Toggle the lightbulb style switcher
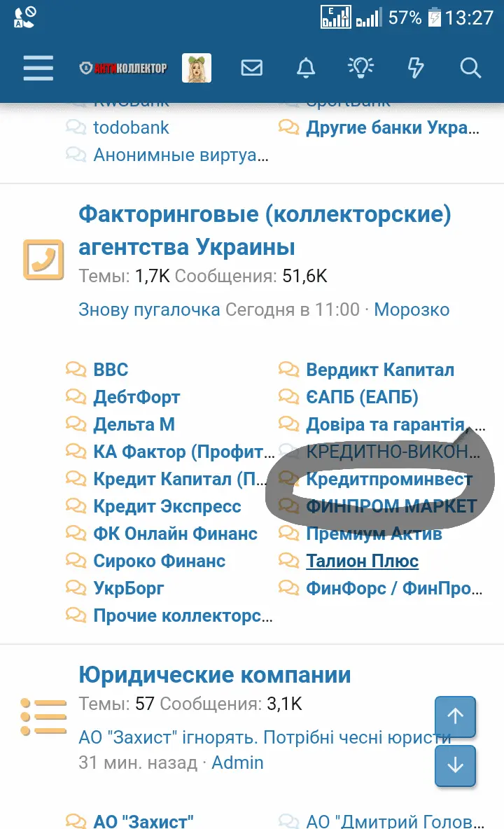 360,68
